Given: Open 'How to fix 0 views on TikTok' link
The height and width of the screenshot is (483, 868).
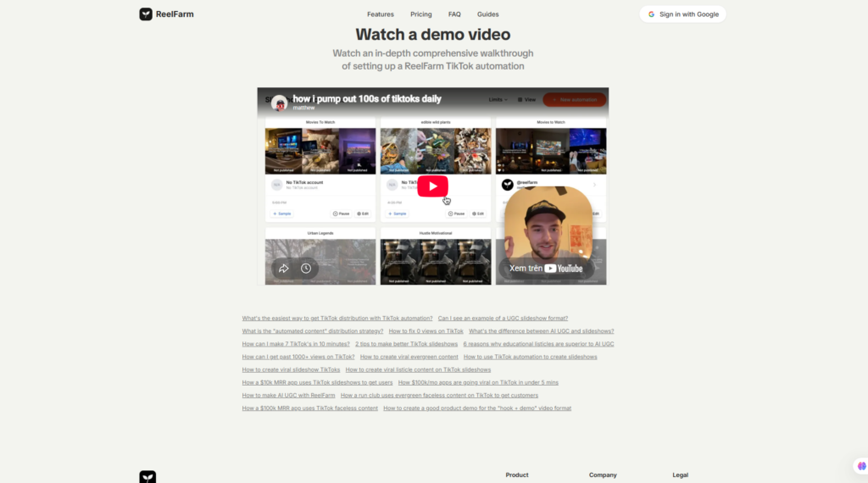Looking at the screenshot, I should coord(426,330).
